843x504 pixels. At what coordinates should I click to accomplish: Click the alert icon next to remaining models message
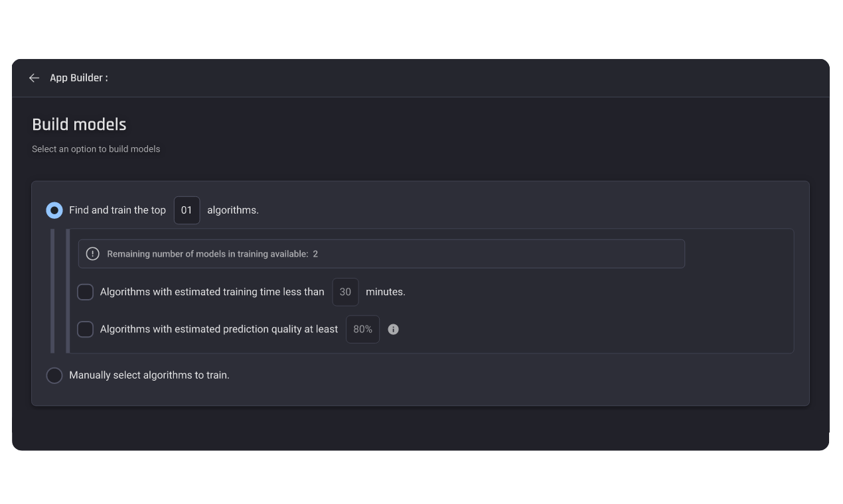click(92, 253)
